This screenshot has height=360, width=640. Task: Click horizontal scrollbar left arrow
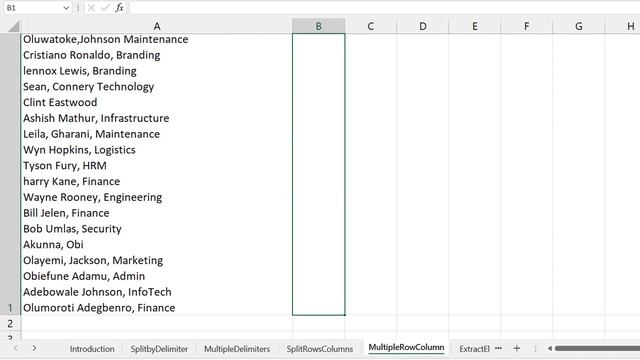click(550, 349)
